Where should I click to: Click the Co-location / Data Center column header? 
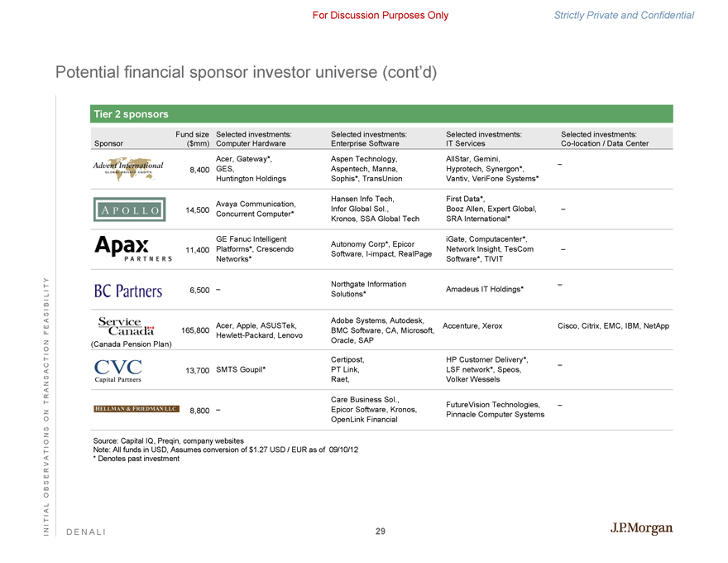(605, 143)
